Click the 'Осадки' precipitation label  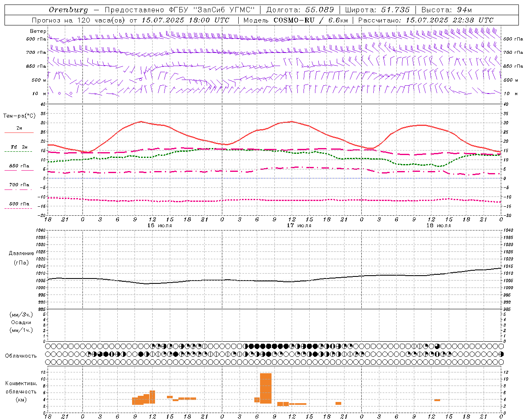[x=21, y=322]
